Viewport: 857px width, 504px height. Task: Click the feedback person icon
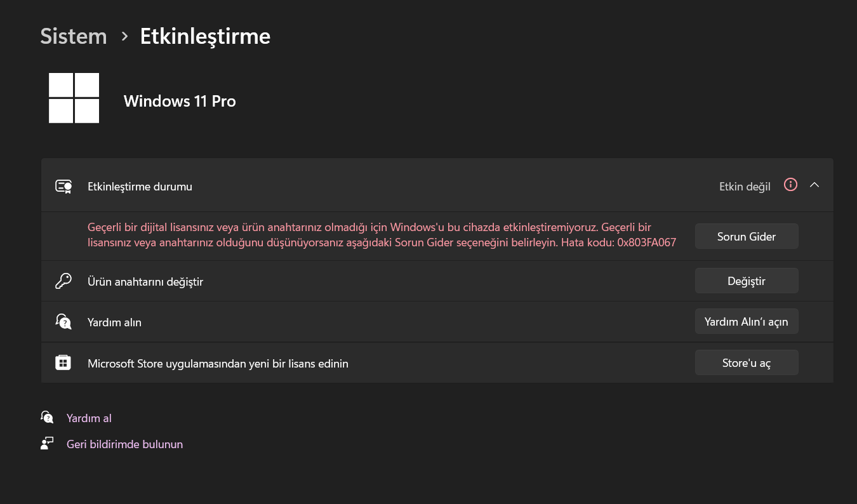coord(47,444)
